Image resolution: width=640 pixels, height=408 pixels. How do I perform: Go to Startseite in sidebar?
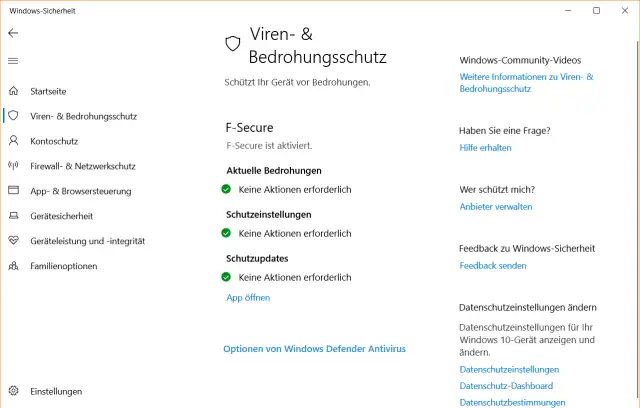point(48,91)
